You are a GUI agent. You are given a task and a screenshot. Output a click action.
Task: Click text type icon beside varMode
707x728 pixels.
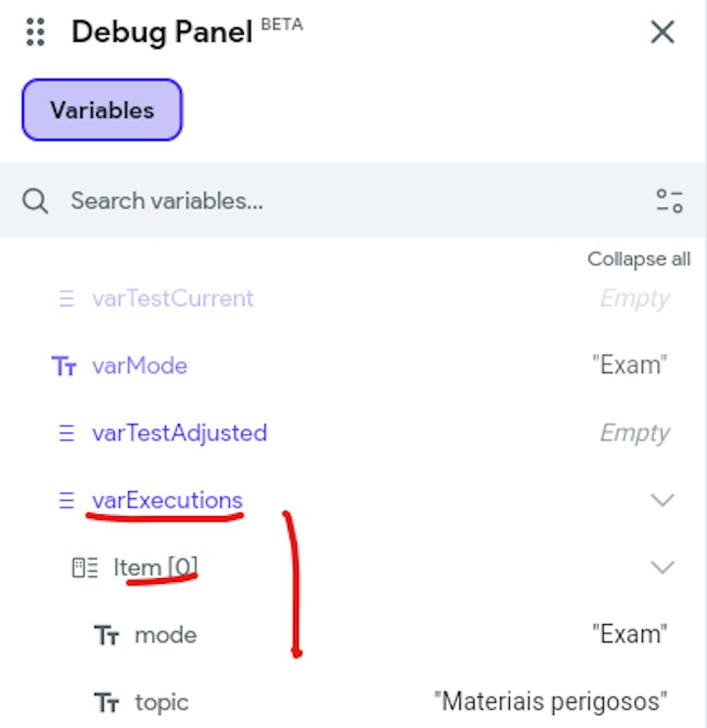(64, 366)
